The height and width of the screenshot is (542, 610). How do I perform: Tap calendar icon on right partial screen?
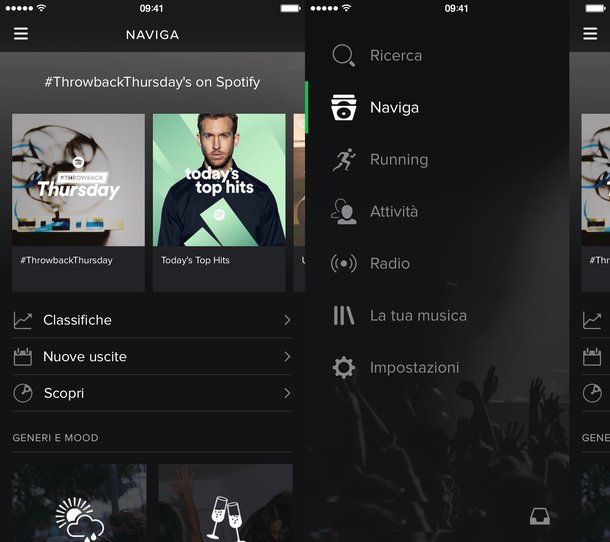pos(592,357)
